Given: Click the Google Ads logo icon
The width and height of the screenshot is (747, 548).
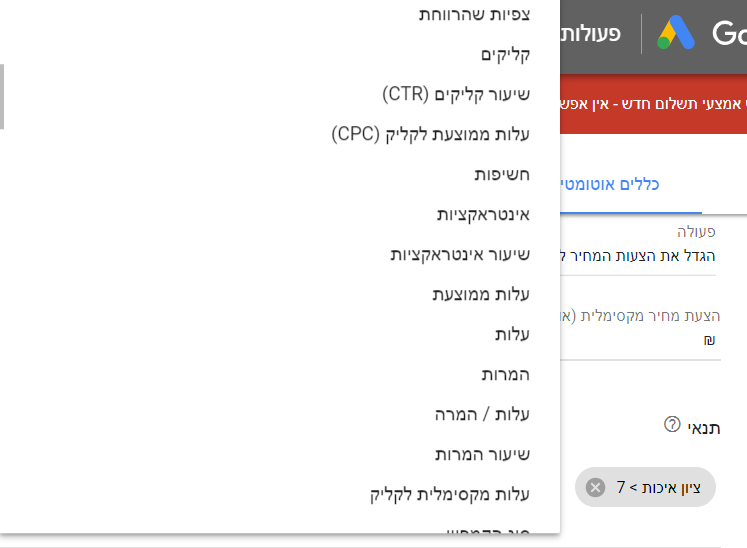Looking at the screenshot, I should (x=676, y=32).
